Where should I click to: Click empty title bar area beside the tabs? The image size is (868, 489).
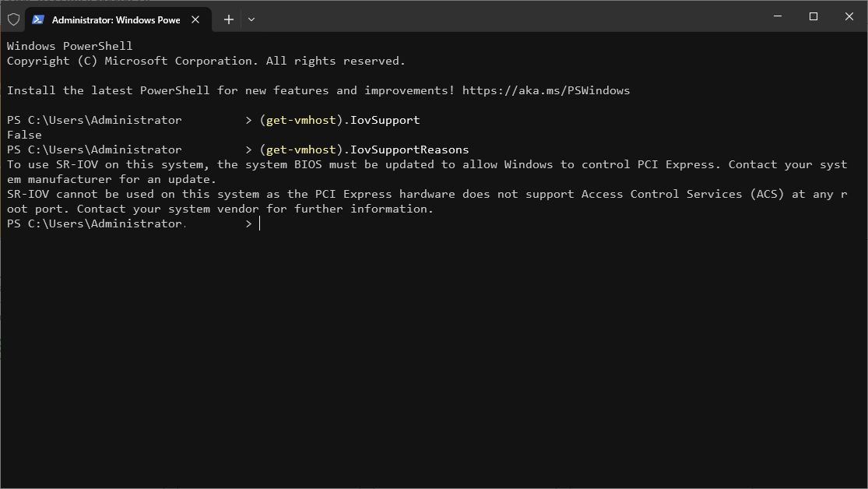click(506, 17)
